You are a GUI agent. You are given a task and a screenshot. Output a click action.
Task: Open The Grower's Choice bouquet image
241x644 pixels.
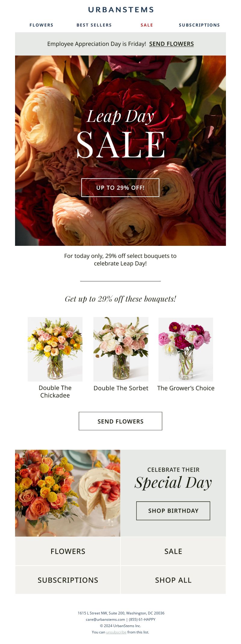tap(186, 349)
